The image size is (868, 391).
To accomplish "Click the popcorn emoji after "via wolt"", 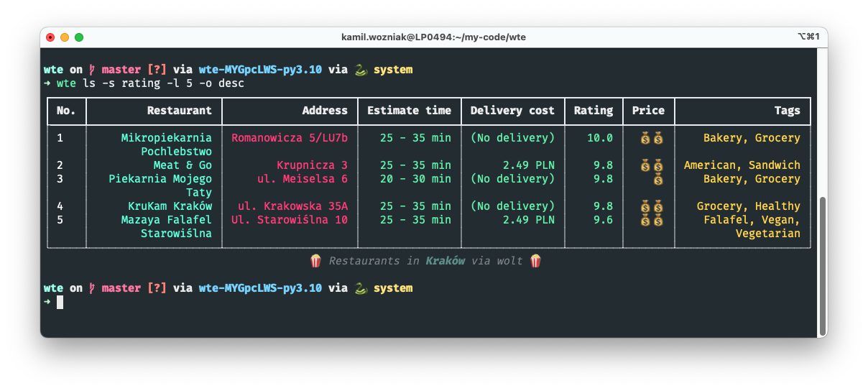I will [x=535, y=261].
